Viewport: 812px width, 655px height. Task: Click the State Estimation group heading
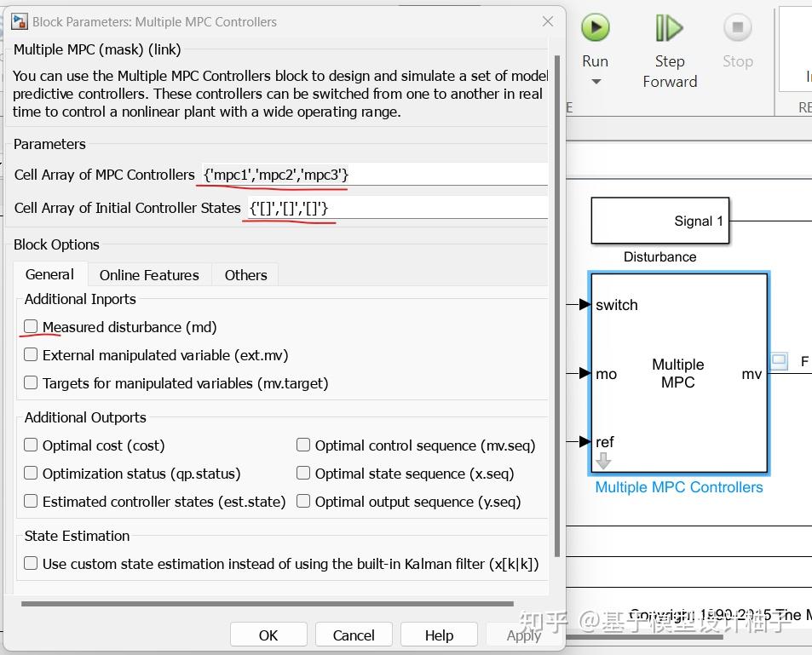point(78,536)
